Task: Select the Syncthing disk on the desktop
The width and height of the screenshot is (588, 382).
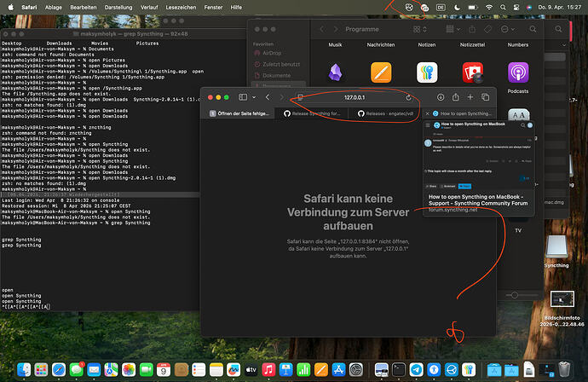Action: point(556,251)
